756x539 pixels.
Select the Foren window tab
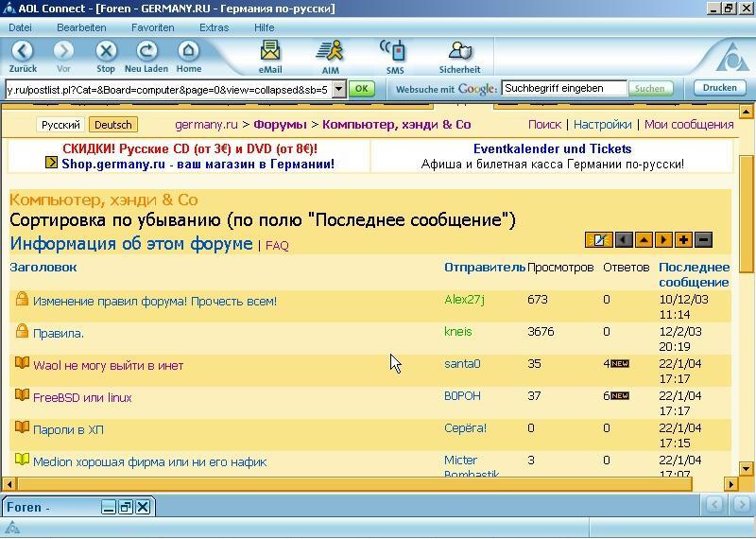[x=51, y=507]
